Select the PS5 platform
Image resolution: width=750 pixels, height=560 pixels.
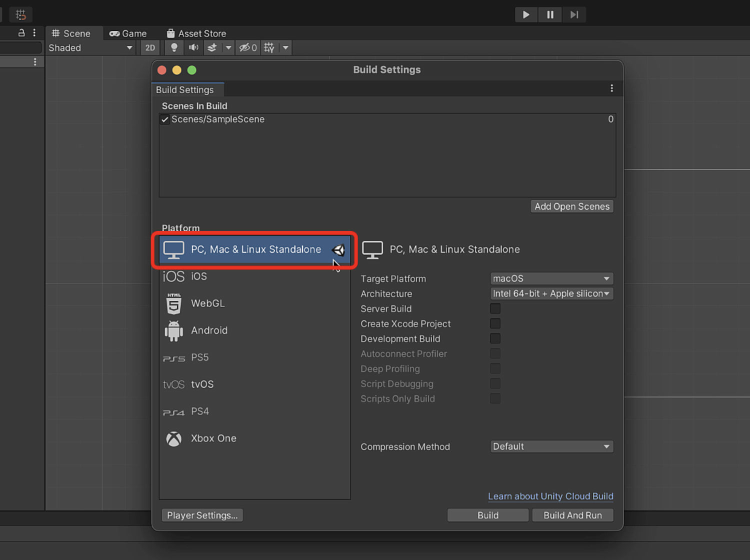click(x=255, y=357)
